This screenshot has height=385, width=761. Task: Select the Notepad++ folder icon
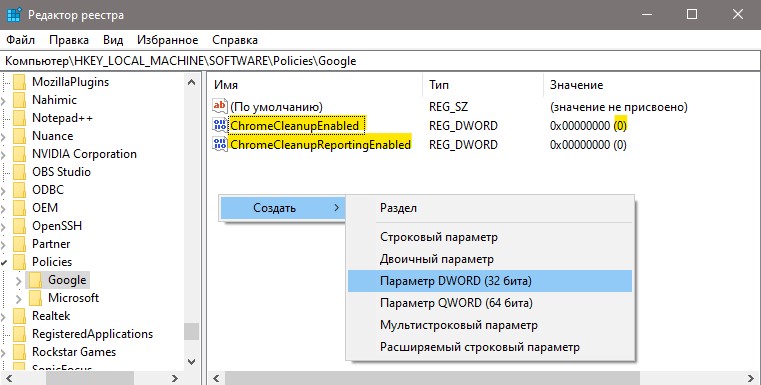[x=19, y=118]
